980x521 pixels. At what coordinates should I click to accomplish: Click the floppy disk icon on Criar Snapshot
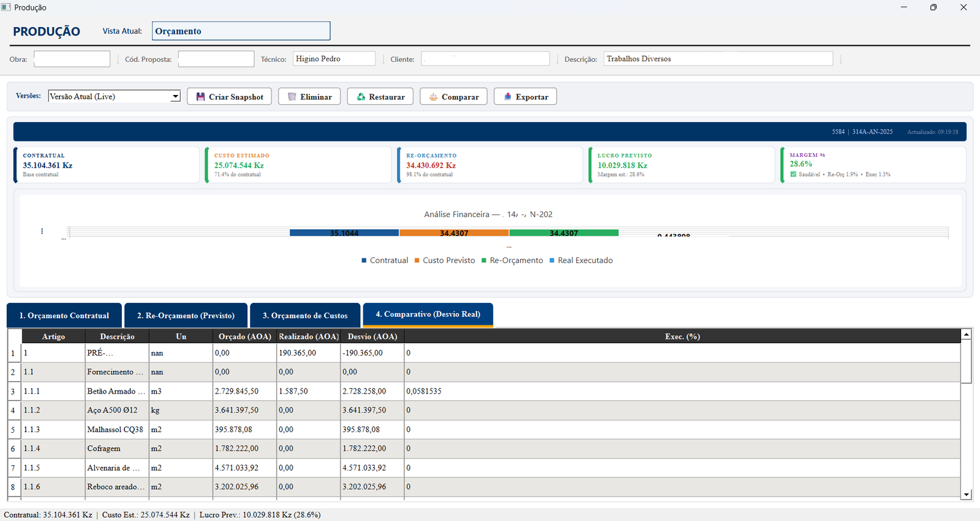(x=200, y=97)
